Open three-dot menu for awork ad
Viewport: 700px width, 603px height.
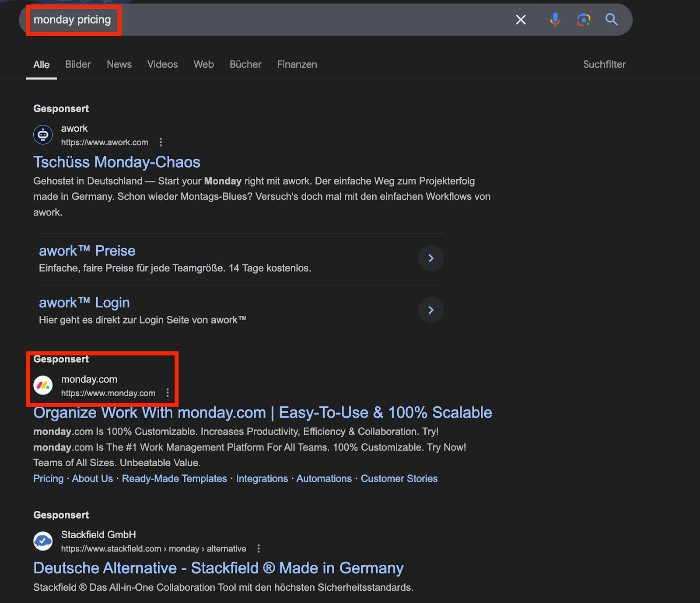click(161, 142)
